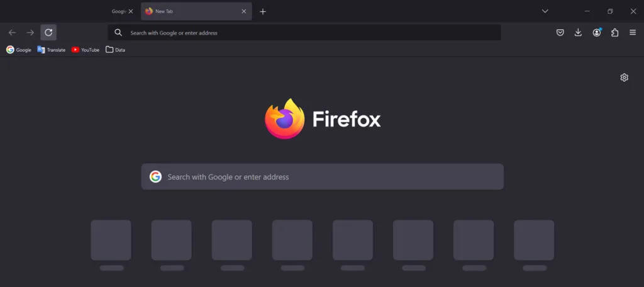Reload the current page

(x=48, y=33)
